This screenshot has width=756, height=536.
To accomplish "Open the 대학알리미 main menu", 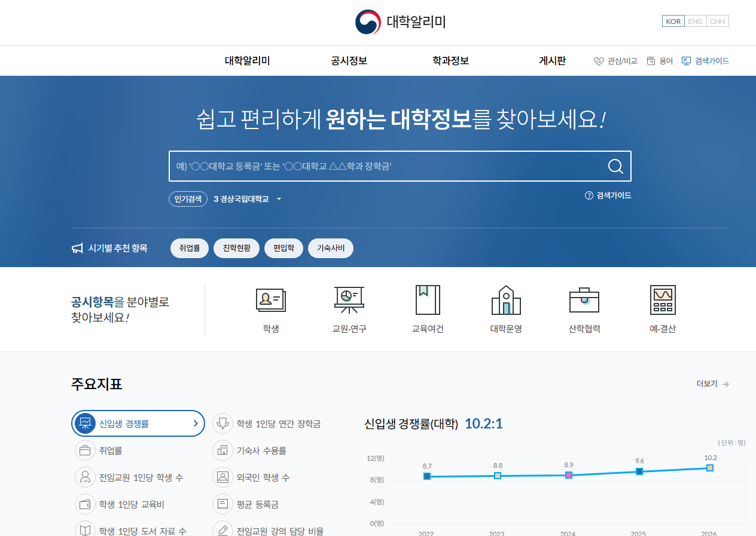I will (248, 61).
